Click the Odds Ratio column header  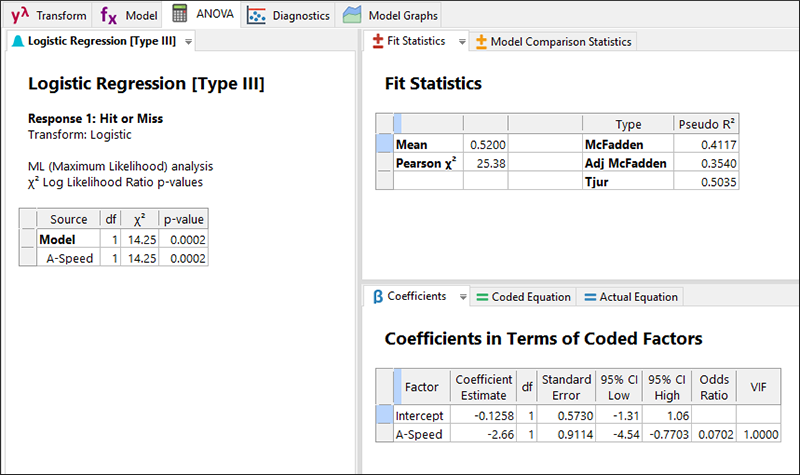click(x=714, y=386)
